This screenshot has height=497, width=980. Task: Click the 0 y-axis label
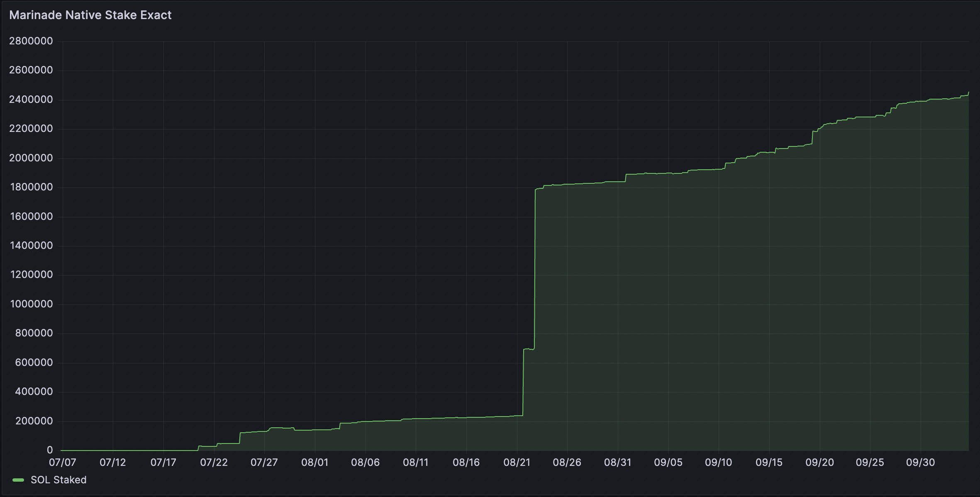pyautogui.click(x=50, y=450)
